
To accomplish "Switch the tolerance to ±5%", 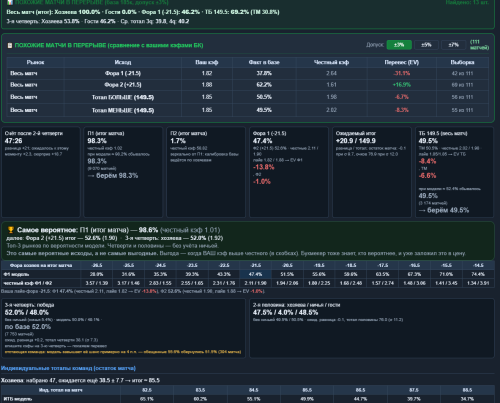I will click(426, 45).
